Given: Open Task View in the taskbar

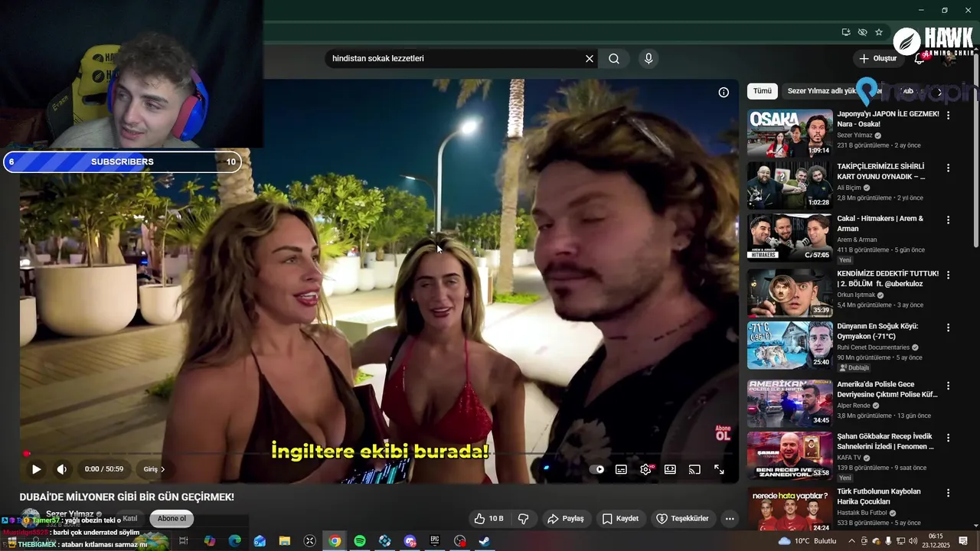Looking at the screenshot, I should click(184, 541).
